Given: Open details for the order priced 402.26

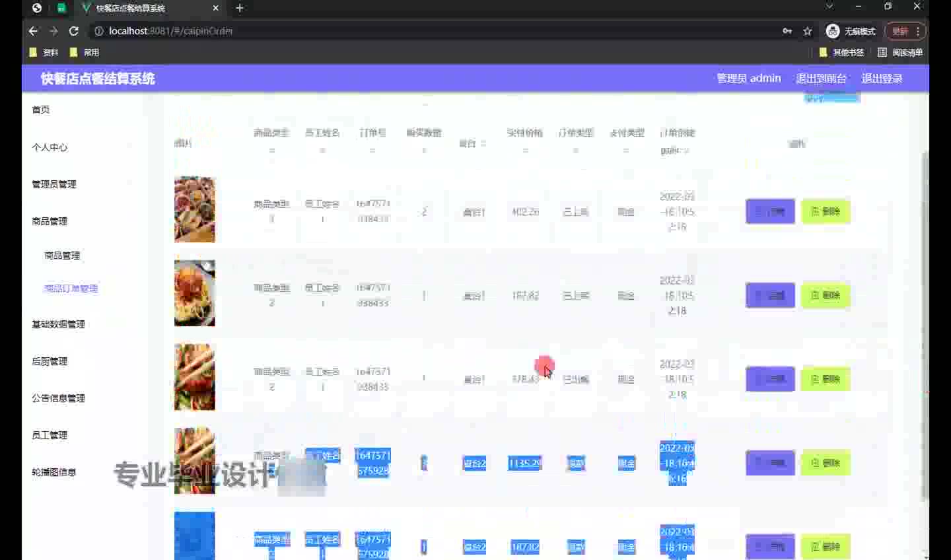Looking at the screenshot, I should point(770,211).
